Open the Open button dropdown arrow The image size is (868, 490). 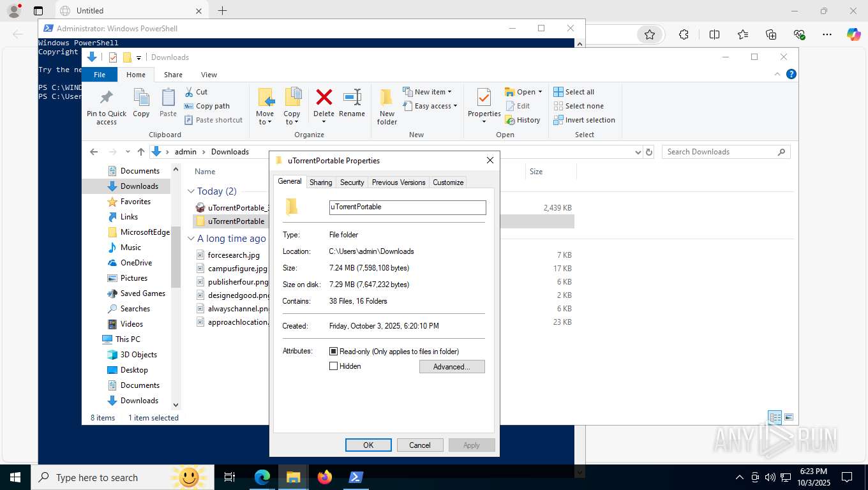click(540, 92)
